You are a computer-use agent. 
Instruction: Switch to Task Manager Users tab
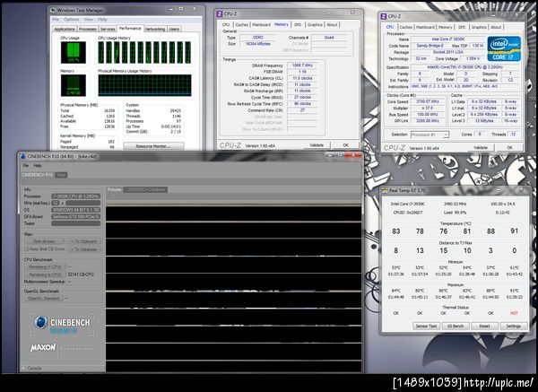pos(174,30)
